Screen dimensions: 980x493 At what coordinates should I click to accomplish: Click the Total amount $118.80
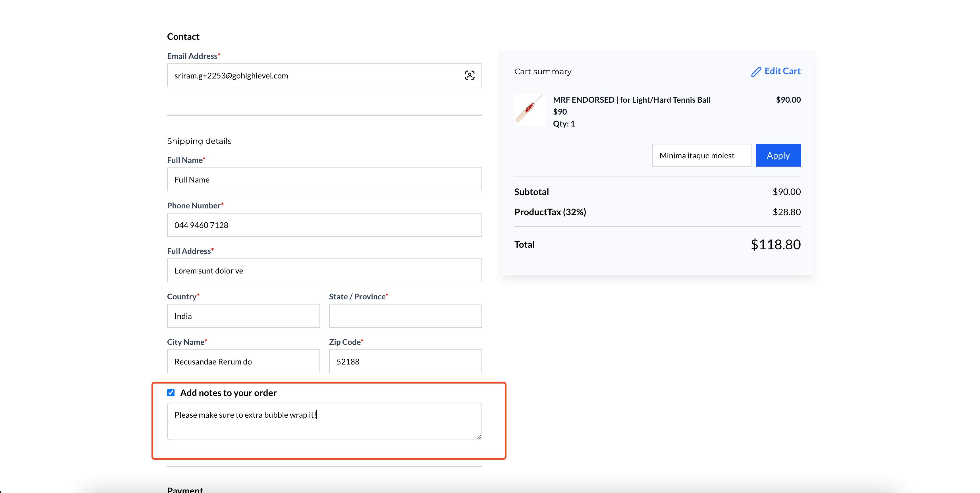pos(775,245)
